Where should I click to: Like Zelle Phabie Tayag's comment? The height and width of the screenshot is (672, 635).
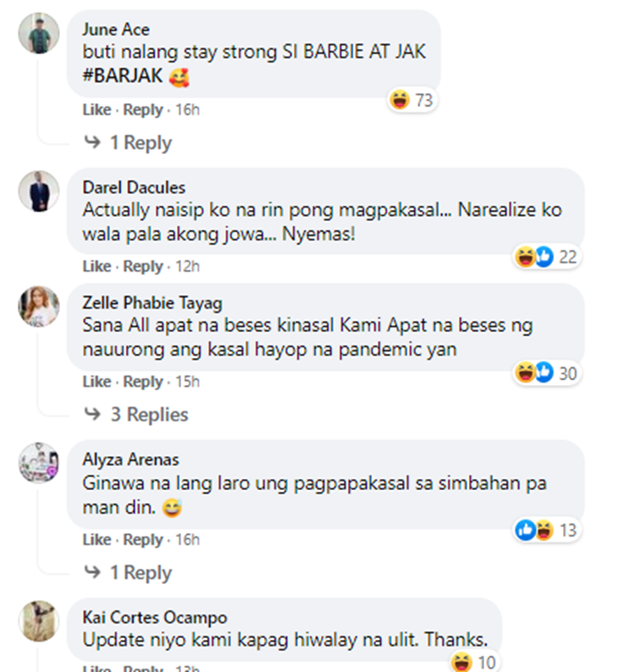(x=97, y=382)
